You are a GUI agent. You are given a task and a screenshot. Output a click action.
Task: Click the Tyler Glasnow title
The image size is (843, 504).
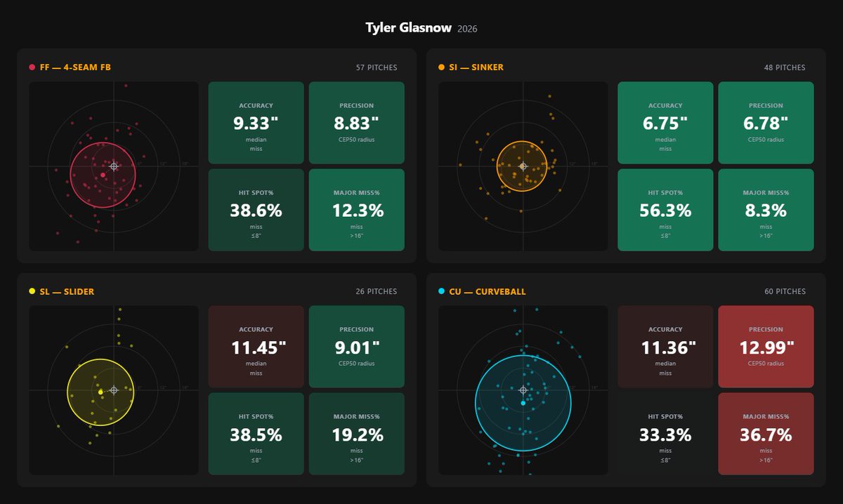pyautogui.click(x=408, y=27)
